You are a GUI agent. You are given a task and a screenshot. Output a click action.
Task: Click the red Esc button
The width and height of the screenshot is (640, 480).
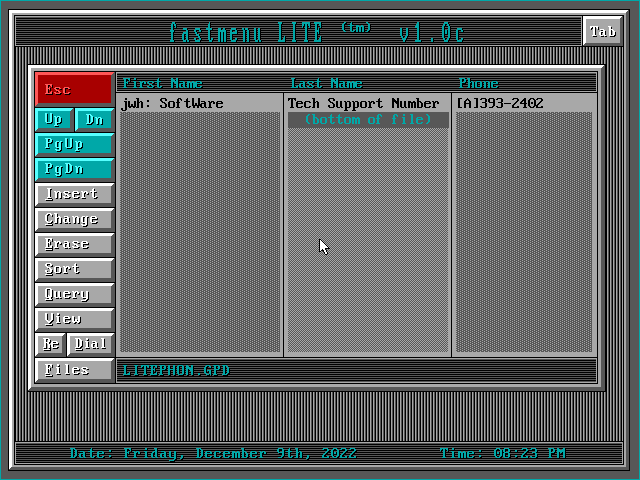[74, 89]
